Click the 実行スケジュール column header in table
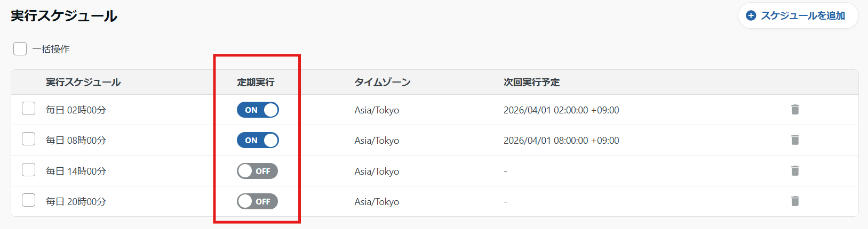This screenshot has width=868, height=229. [83, 82]
